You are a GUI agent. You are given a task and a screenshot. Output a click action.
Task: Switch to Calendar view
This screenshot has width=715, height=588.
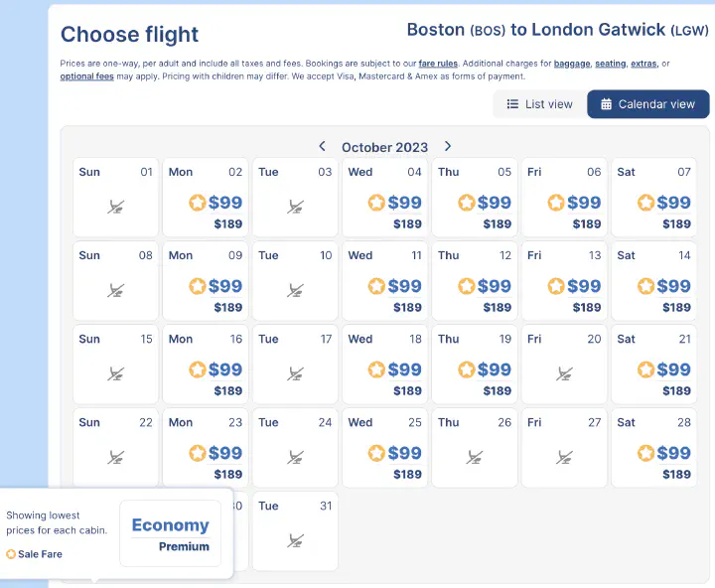coord(647,104)
